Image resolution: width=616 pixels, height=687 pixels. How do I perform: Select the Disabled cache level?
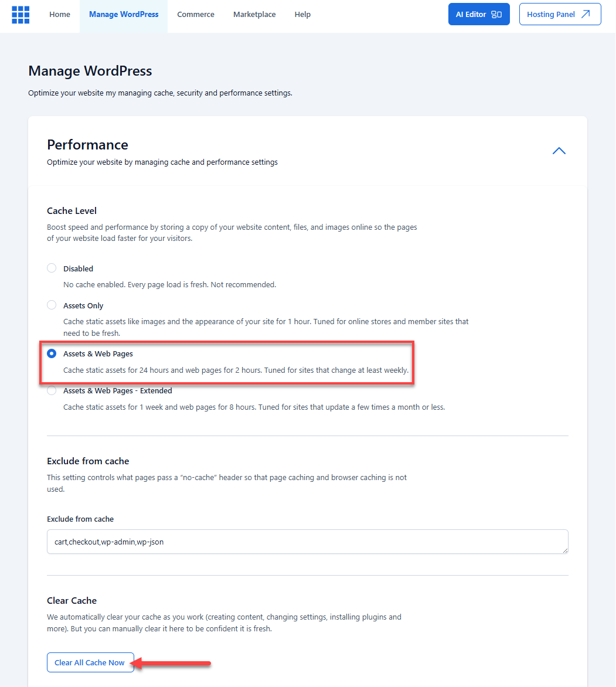(52, 268)
